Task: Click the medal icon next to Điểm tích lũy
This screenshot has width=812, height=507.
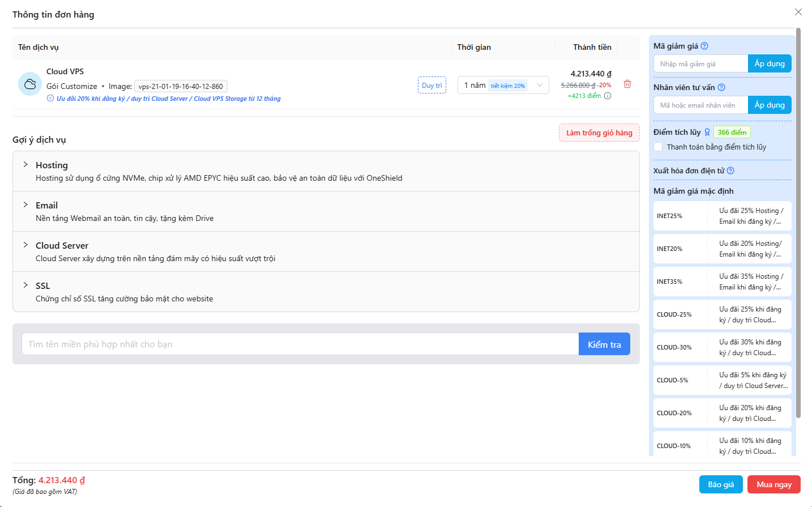Action: click(707, 132)
